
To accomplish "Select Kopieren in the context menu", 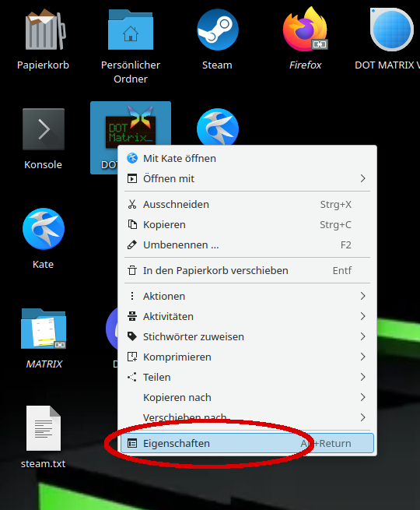I will [x=247, y=225].
